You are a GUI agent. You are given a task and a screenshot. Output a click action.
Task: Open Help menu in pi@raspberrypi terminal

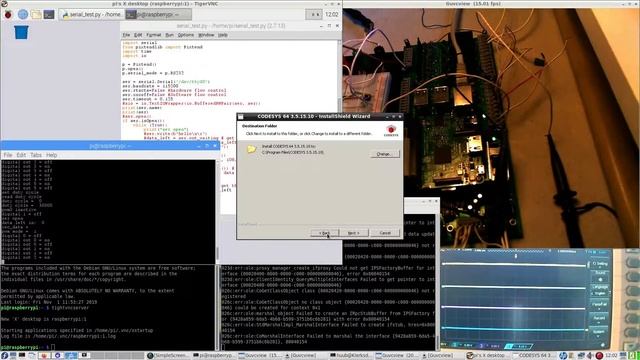click(51, 155)
